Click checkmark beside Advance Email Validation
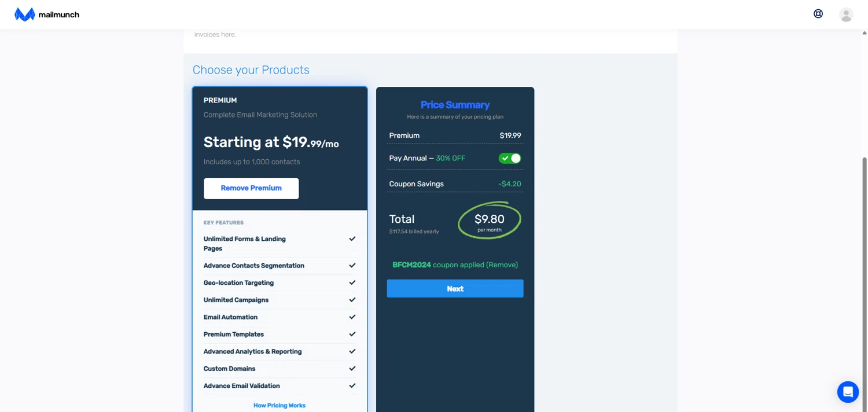 click(x=352, y=385)
